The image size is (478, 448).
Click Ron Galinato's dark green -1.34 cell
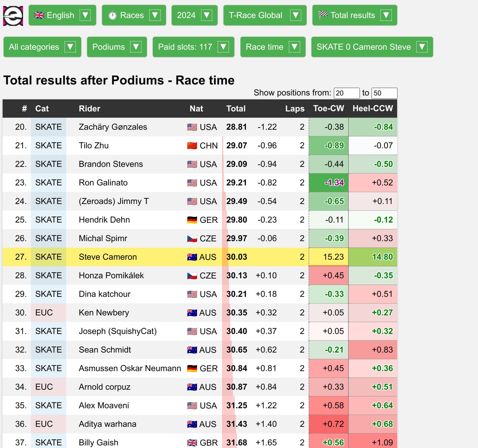click(x=329, y=183)
